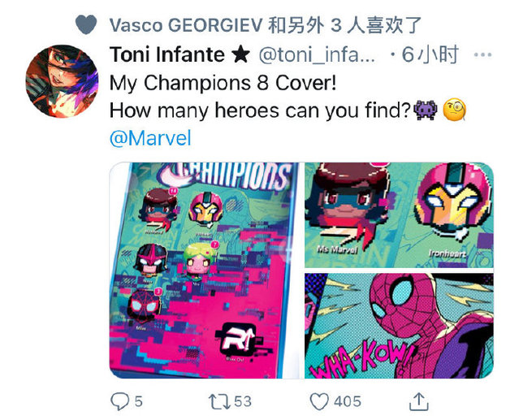Open Toni Infante's profile avatar
519x420 pixels.
[x=62, y=81]
